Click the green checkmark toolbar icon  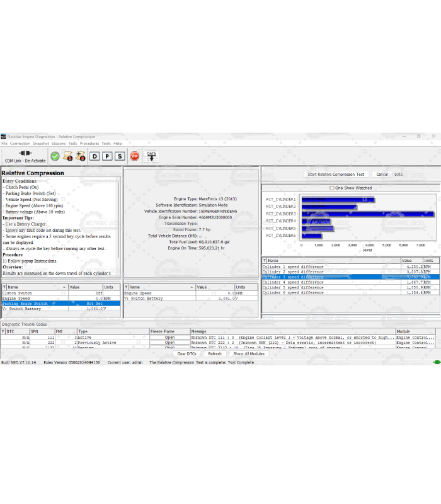(x=55, y=156)
